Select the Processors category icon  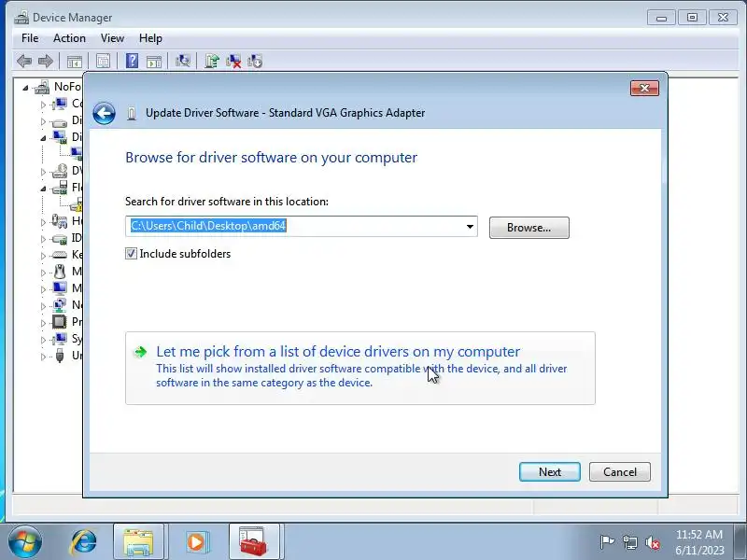(x=60, y=322)
